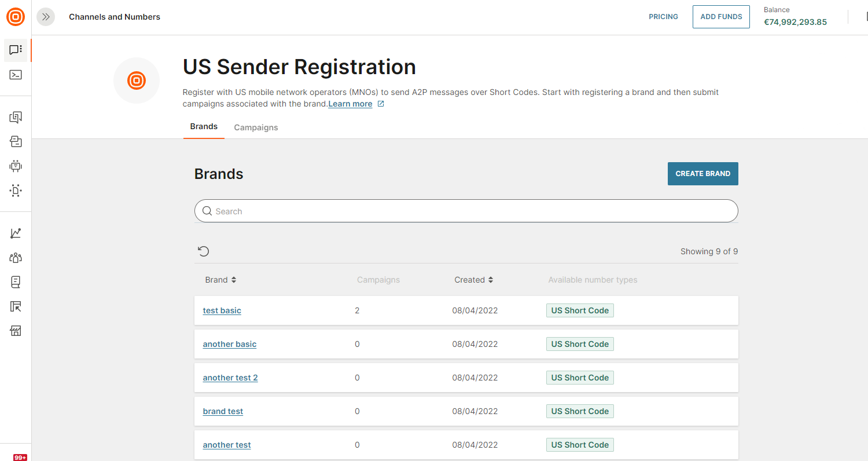Screen dimensions: 868x461
Task: Switch to the Campaigns tab
Action: point(256,127)
